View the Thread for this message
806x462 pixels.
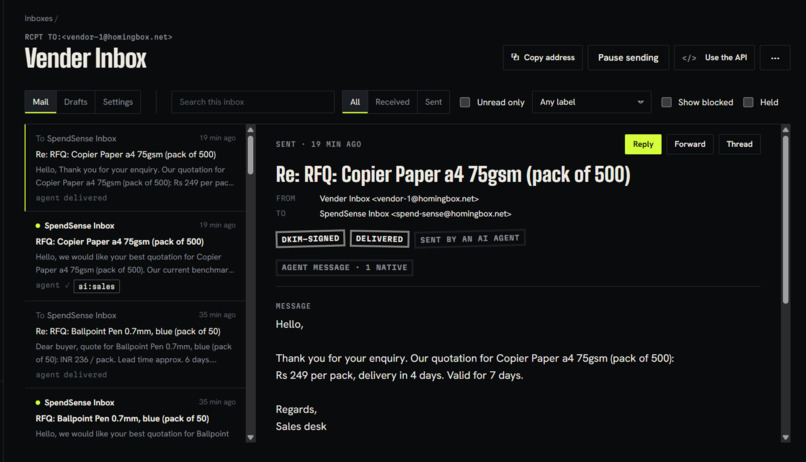click(x=739, y=144)
